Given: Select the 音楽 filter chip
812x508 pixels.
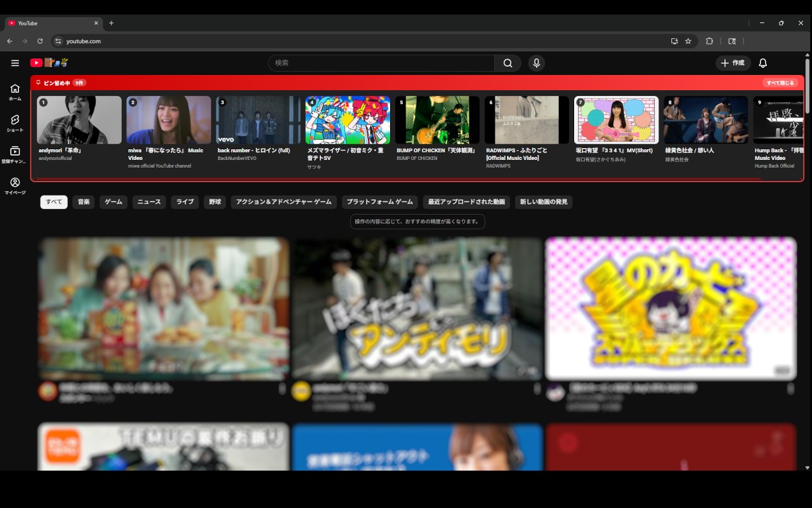Looking at the screenshot, I should tap(84, 202).
